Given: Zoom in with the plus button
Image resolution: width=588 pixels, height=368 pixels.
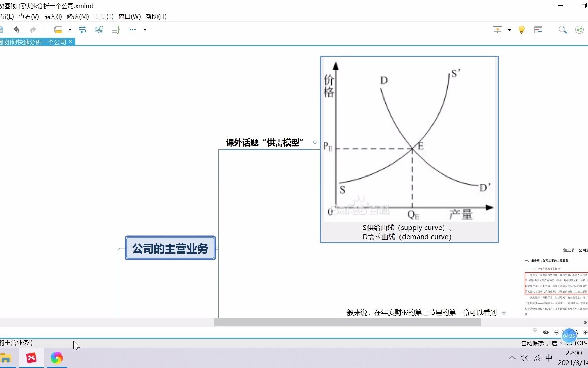Looking at the screenshot, I should tap(585, 332).
